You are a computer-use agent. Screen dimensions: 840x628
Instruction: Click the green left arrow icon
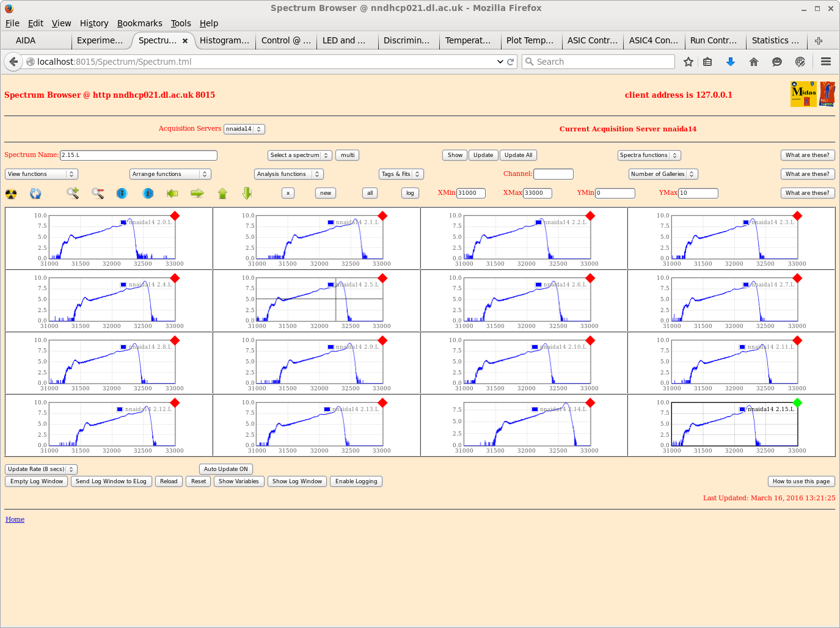[x=172, y=194]
